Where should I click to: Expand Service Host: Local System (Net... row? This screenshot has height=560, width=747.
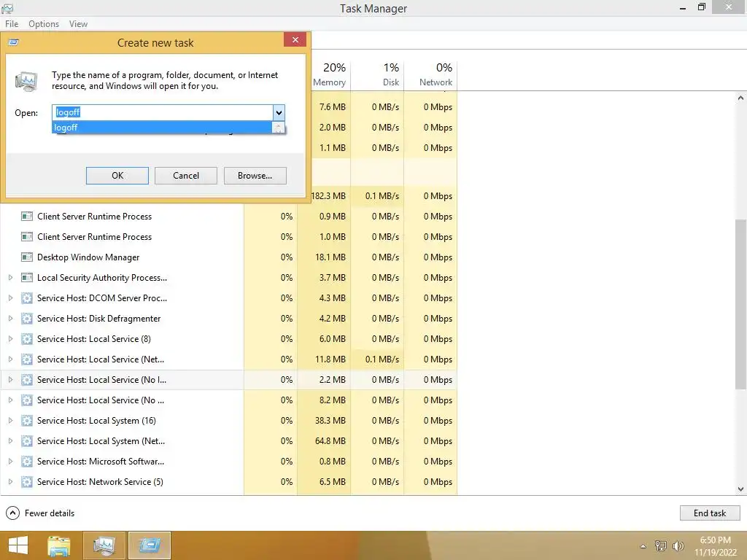[10, 441]
